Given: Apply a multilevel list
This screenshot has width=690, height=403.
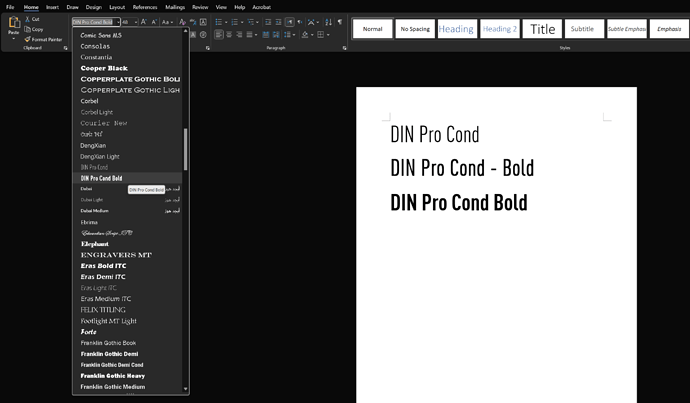Looking at the screenshot, I should 251,22.
